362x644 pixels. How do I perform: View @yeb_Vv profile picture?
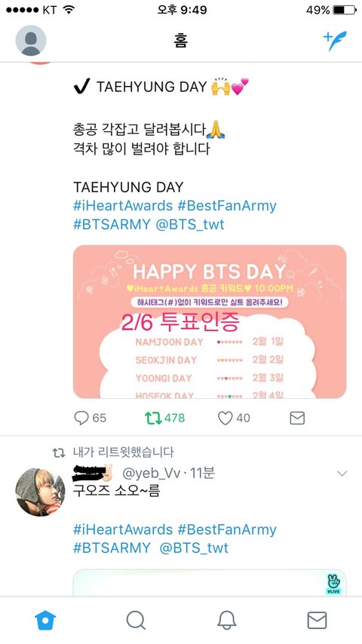[40, 492]
